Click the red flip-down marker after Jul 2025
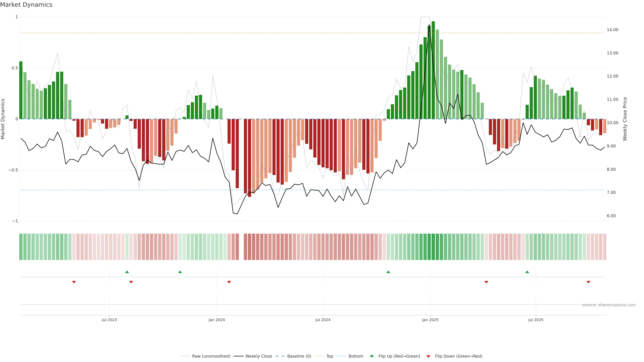The image size is (644, 362). (x=588, y=282)
